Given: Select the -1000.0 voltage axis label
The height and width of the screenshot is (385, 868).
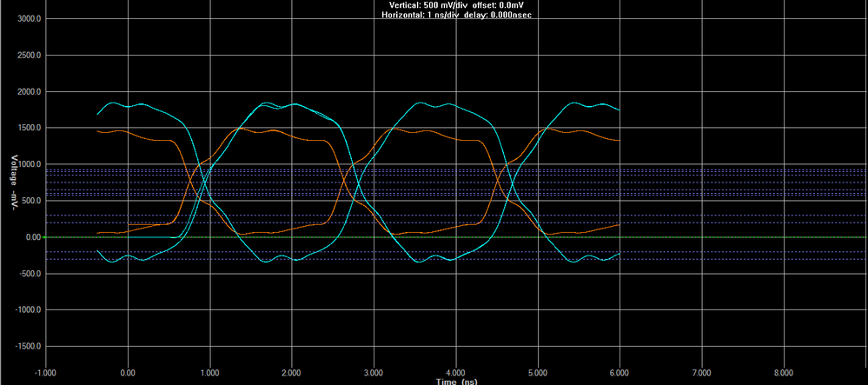Looking at the screenshot, I should tap(30, 309).
